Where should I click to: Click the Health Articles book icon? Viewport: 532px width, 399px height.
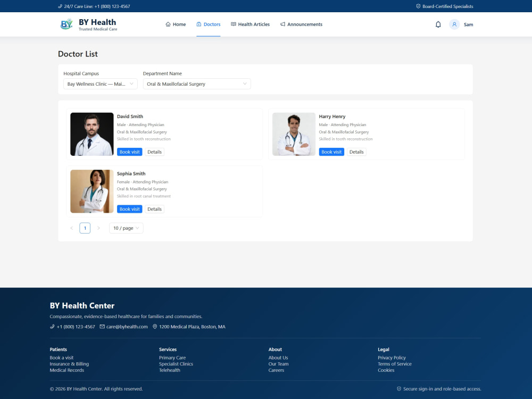coord(234,24)
